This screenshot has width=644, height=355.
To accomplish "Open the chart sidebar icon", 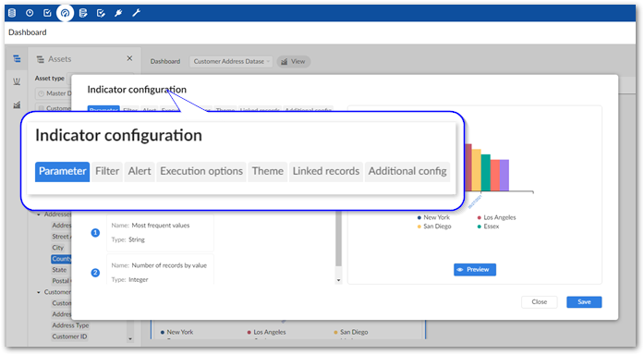I will [17, 104].
